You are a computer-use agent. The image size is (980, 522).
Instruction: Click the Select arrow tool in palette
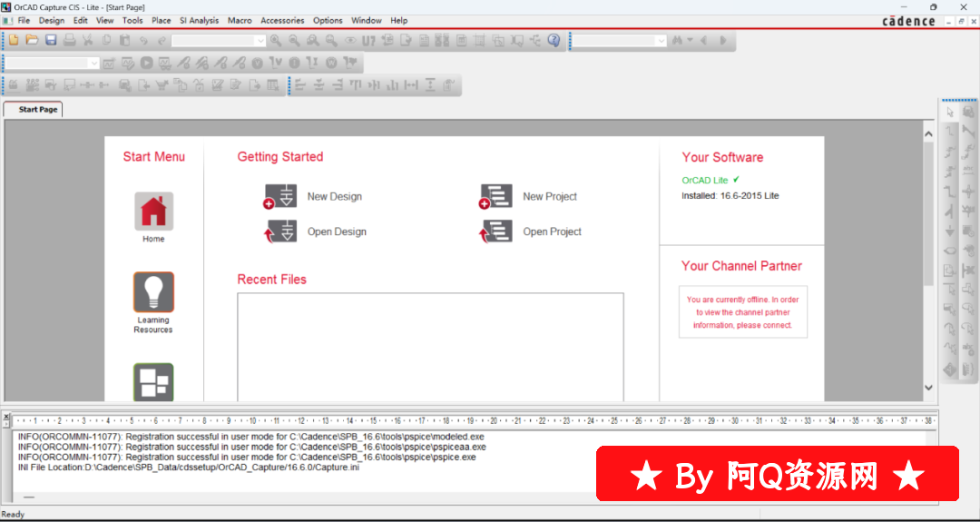pyautogui.click(x=950, y=113)
